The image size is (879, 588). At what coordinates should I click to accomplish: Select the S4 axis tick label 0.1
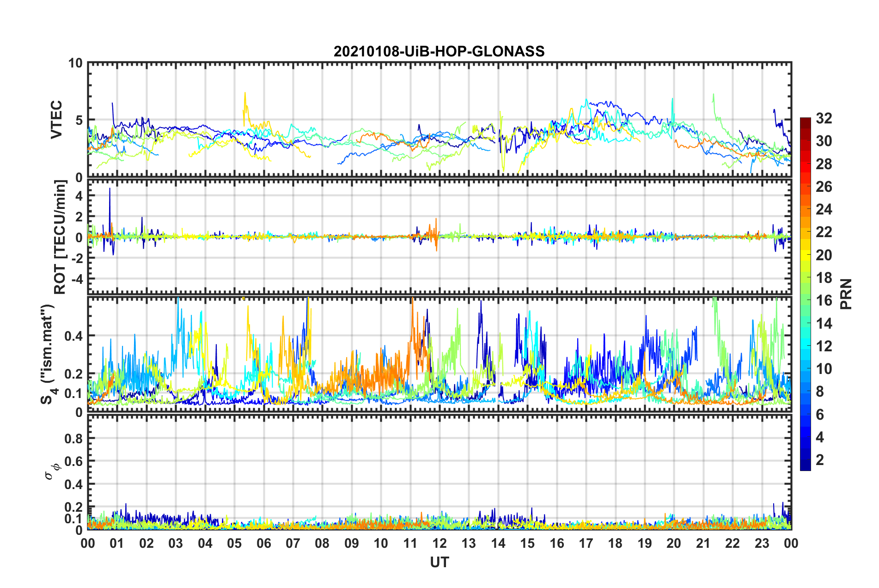coord(73,393)
